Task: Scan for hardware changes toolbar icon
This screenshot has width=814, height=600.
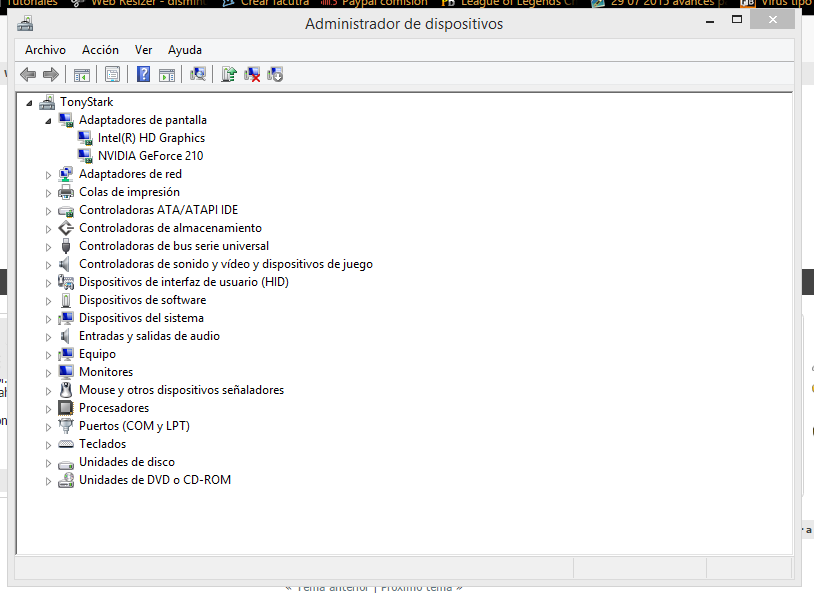Action: click(x=198, y=75)
